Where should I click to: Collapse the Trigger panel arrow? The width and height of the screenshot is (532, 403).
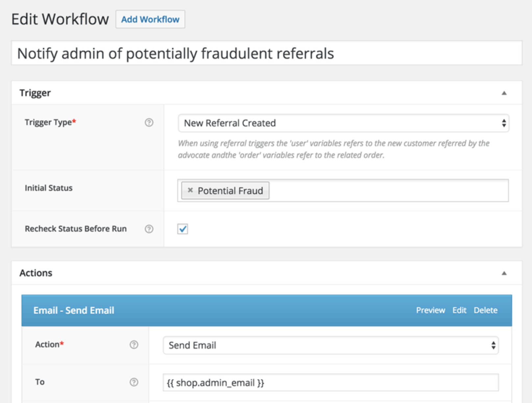coord(504,93)
